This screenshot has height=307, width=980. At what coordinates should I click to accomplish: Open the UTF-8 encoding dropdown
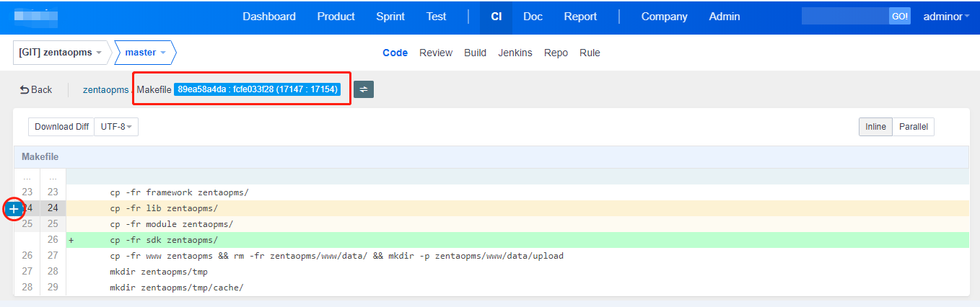(115, 127)
